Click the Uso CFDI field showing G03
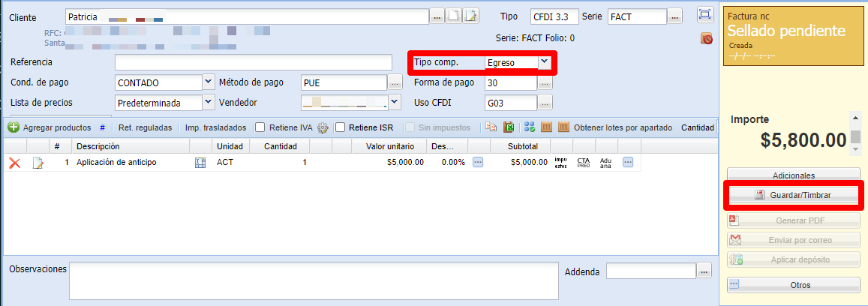 coord(511,102)
